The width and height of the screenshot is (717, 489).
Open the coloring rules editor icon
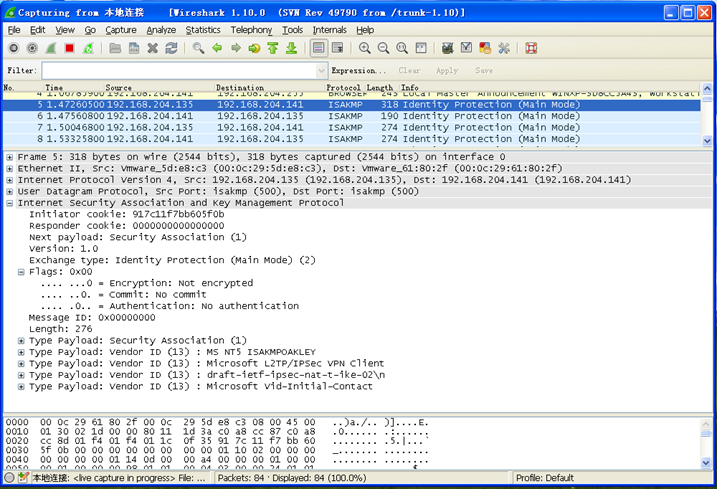485,48
